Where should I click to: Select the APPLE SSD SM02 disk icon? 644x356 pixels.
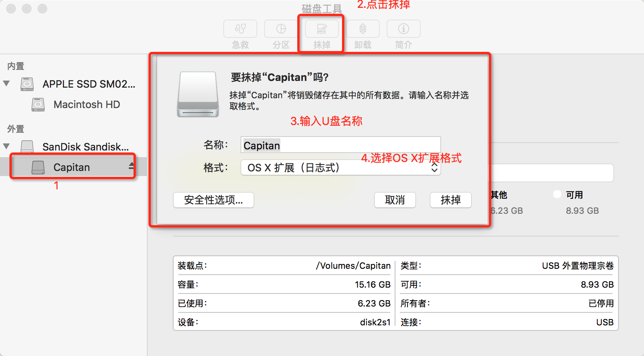pos(27,84)
